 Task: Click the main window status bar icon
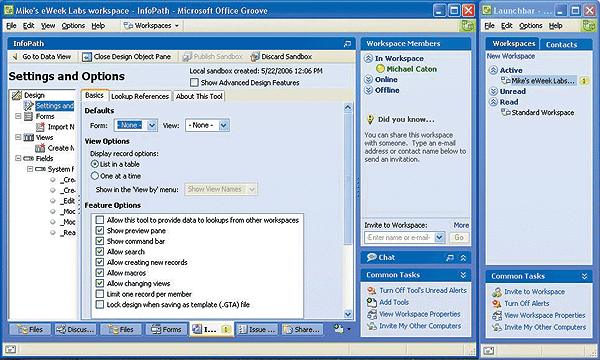[x=11, y=349]
